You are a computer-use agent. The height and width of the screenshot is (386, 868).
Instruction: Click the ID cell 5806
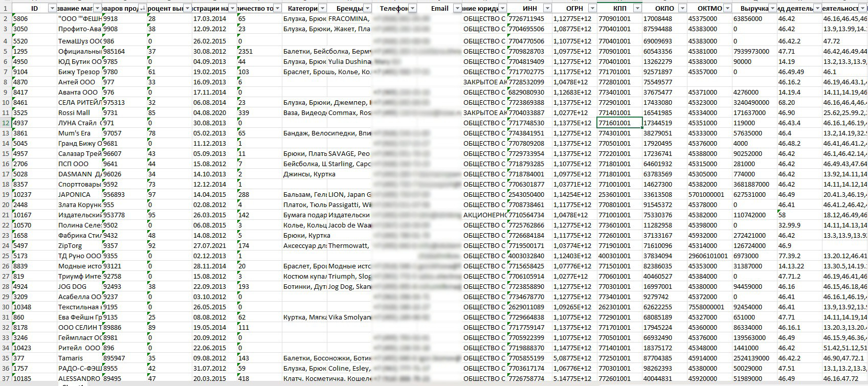34,18
